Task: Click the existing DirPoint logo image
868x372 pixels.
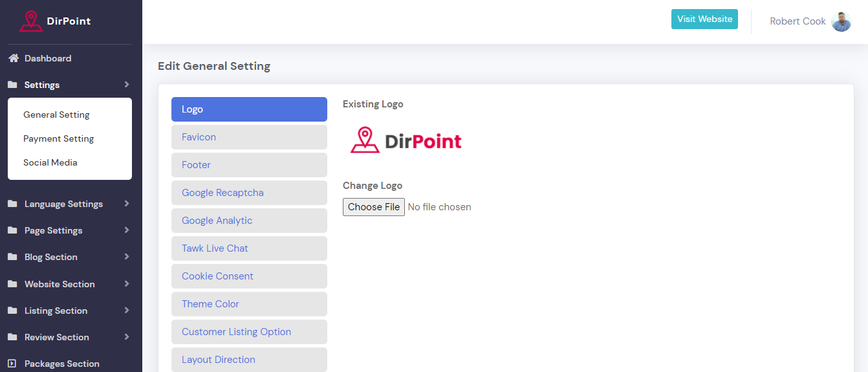Action: [x=406, y=140]
